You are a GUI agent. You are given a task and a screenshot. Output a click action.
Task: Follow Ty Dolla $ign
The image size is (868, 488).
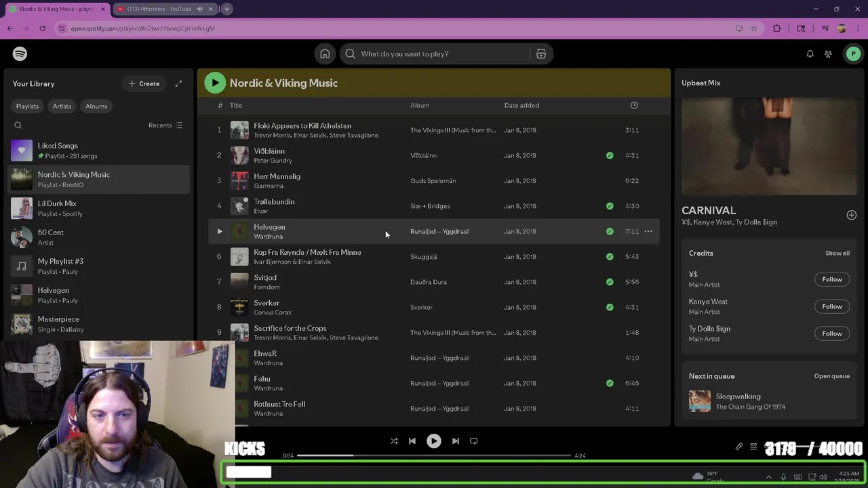pos(832,333)
